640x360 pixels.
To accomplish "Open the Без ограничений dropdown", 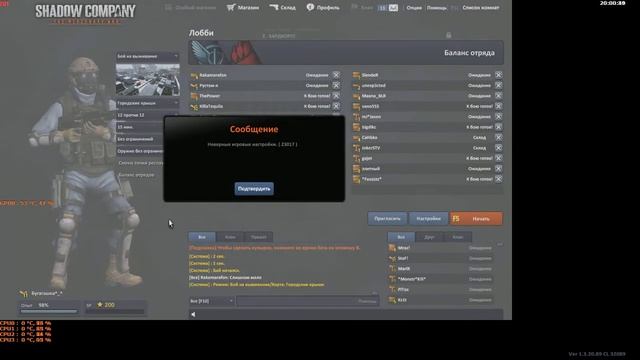I will tap(140, 139).
